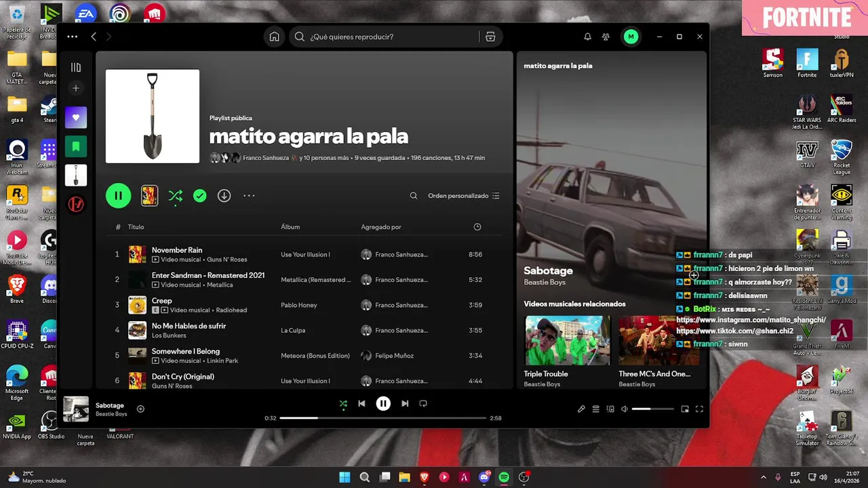Open the three-dots menu beside back arrow
Image resolution: width=868 pixels, height=488 pixels.
point(73,37)
